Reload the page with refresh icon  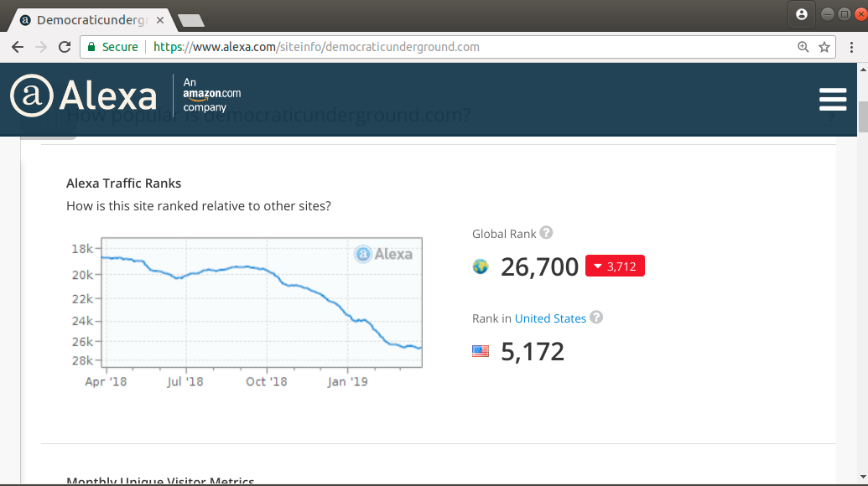coord(65,47)
